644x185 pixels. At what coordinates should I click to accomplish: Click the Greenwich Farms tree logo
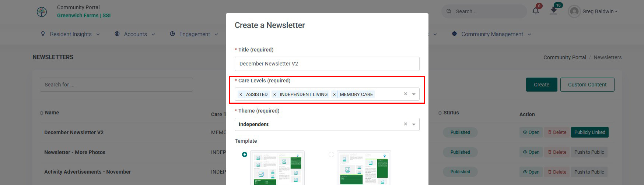[42, 12]
